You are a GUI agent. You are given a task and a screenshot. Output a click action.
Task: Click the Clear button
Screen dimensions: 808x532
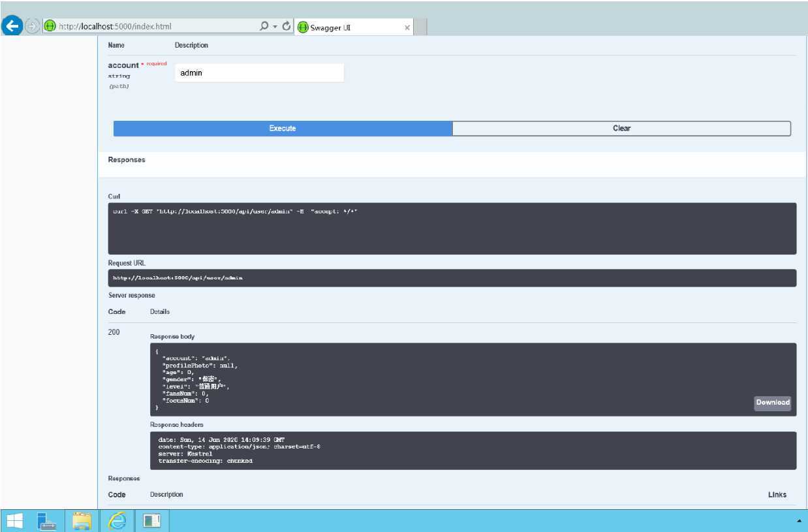[x=621, y=129]
